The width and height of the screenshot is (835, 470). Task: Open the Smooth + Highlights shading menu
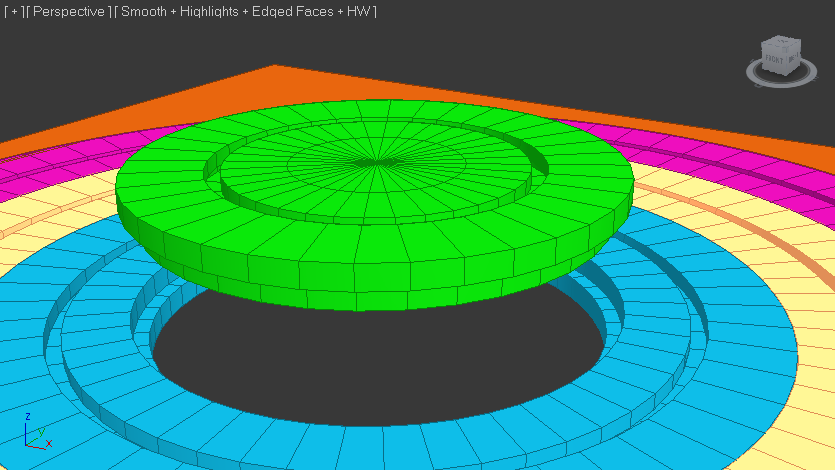[245, 11]
